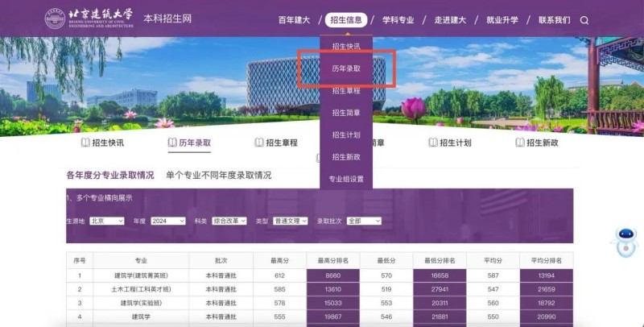The image size is (644, 327).
Task: Click the robot assistant icon
Action: coord(625,240)
